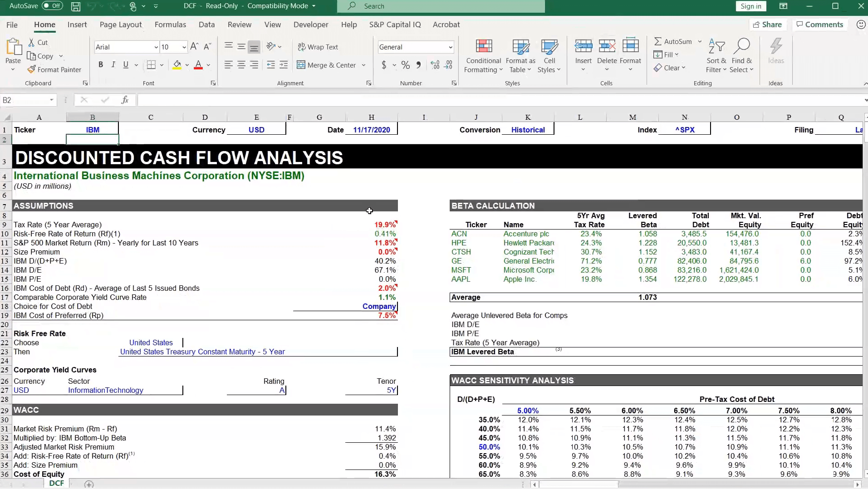Open the Formulas ribbon tab

pyautogui.click(x=170, y=24)
